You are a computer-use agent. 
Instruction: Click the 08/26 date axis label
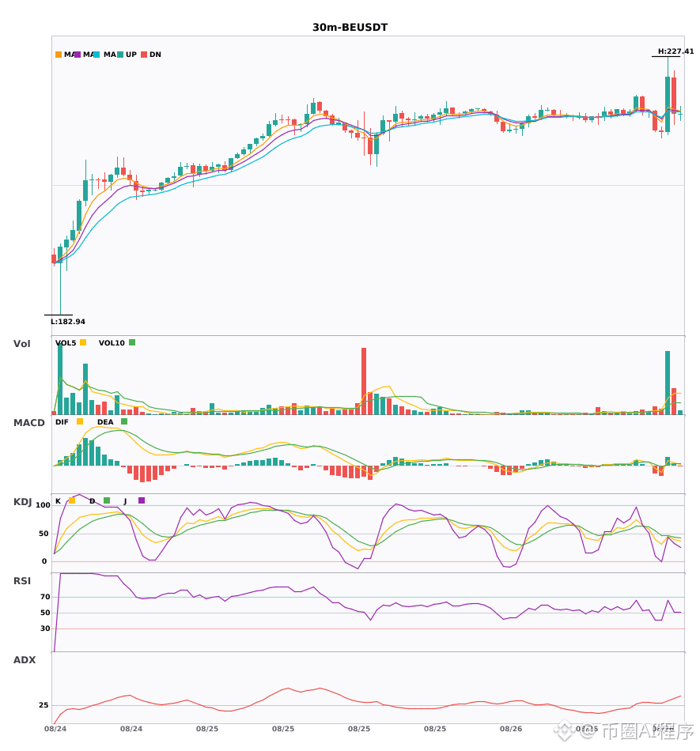(511, 729)
